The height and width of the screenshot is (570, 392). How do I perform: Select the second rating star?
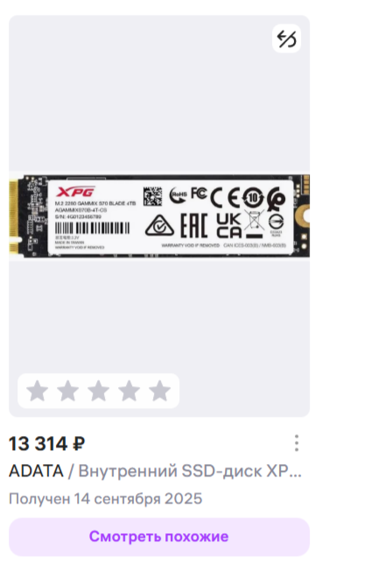[x=68, y=391]
